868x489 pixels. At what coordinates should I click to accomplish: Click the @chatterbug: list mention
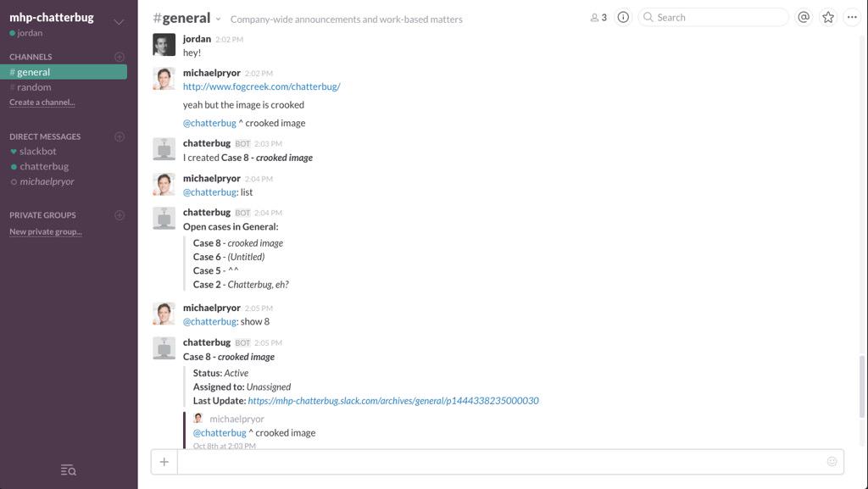[x=210, y=192]
